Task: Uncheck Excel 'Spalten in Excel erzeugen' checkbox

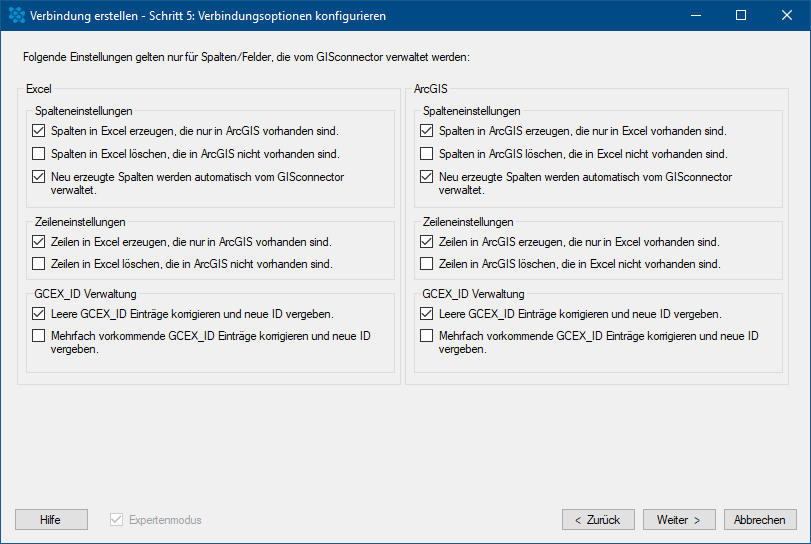Action: tap(38, 131)
